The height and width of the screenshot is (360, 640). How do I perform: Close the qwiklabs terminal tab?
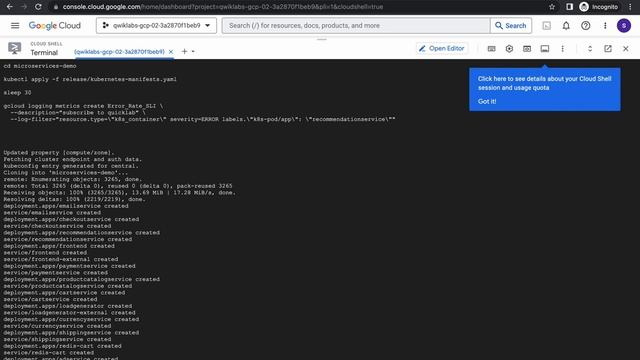(x=171, y=52)
